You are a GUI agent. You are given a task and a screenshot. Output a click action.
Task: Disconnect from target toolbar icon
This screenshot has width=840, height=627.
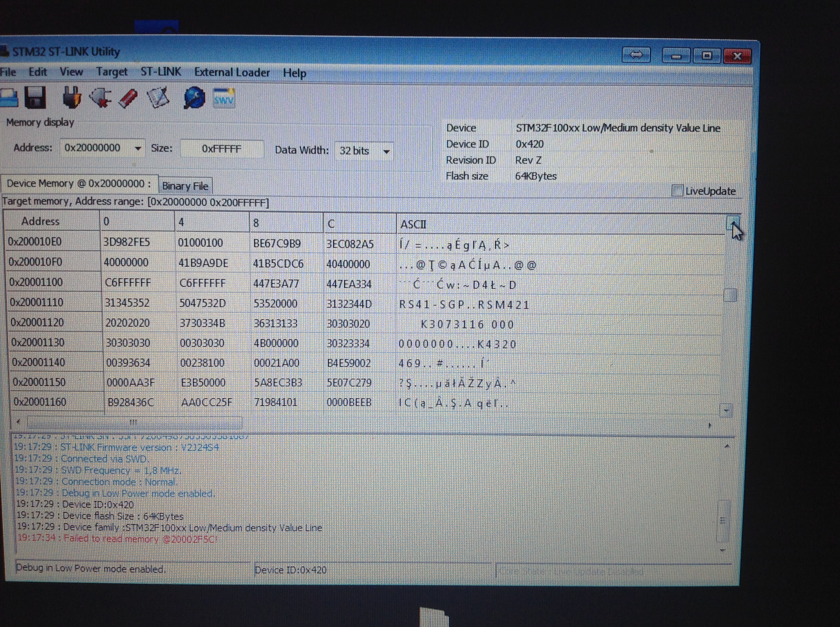point(100,97)
